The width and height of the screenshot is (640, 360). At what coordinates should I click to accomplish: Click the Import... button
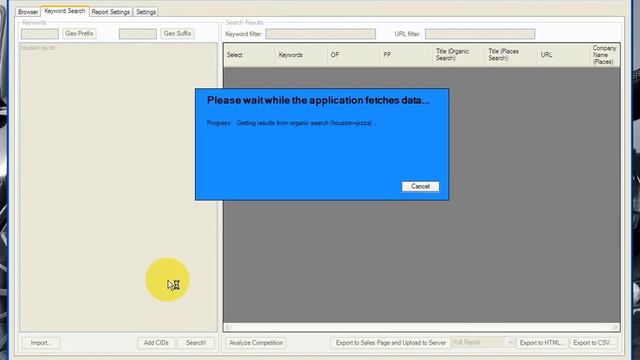40,343
